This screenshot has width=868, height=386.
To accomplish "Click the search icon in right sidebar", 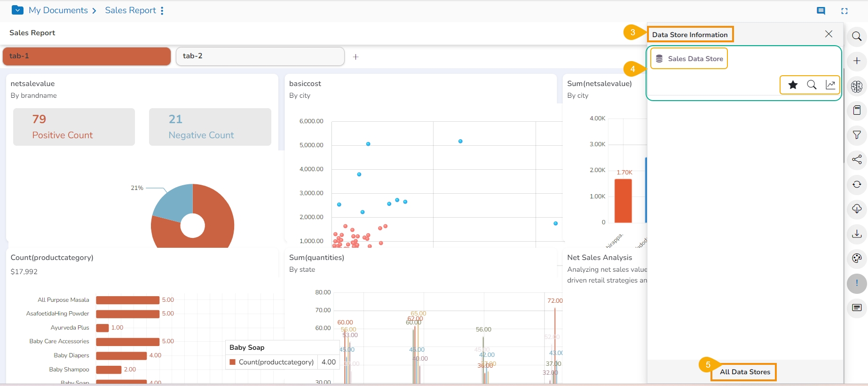I will pyautogui.click(x=857, y=37).
